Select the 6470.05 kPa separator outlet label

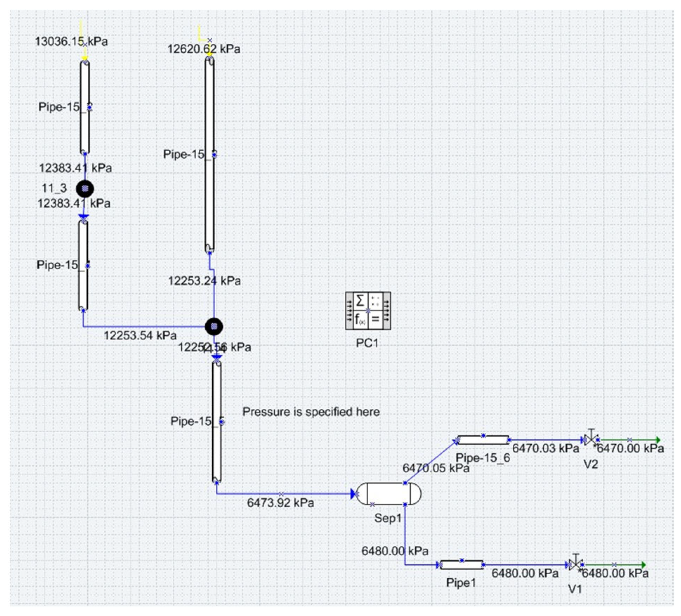(x=435, y=468)
